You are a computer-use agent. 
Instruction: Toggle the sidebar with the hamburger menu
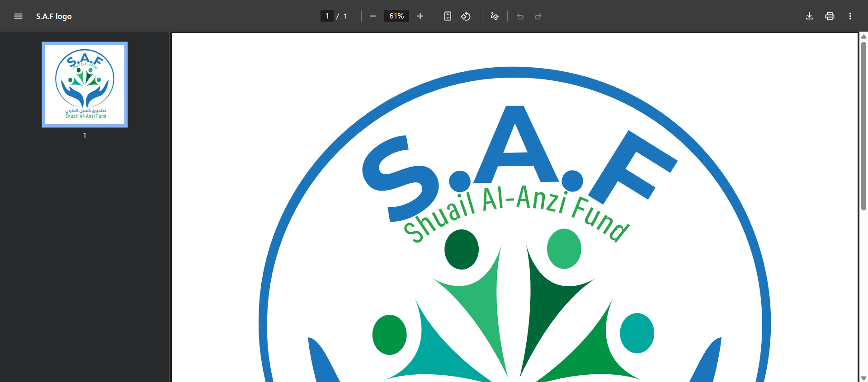18,16
